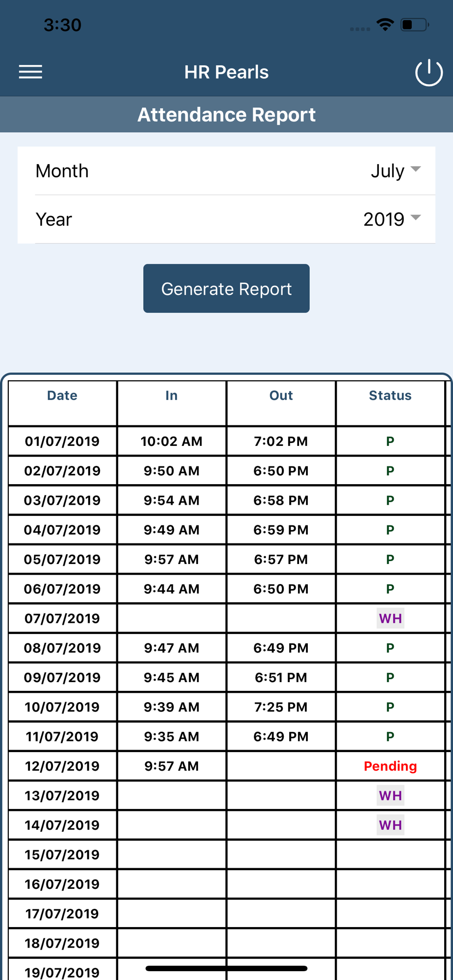Select the Status column header

point(390,395)
